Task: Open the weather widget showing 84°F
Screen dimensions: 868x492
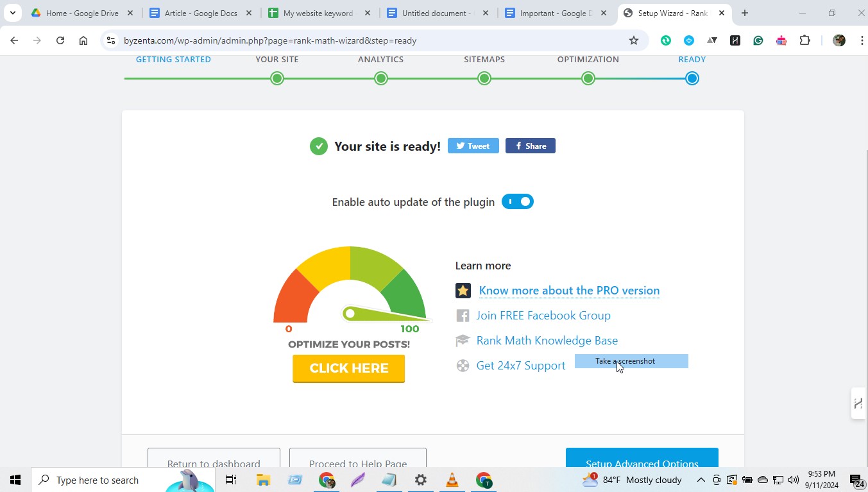Action: click(632, 480)
